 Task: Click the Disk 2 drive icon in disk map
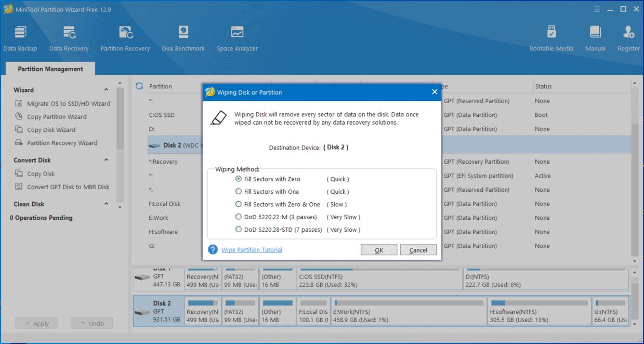pyautogui.click(x=142, y=312)
